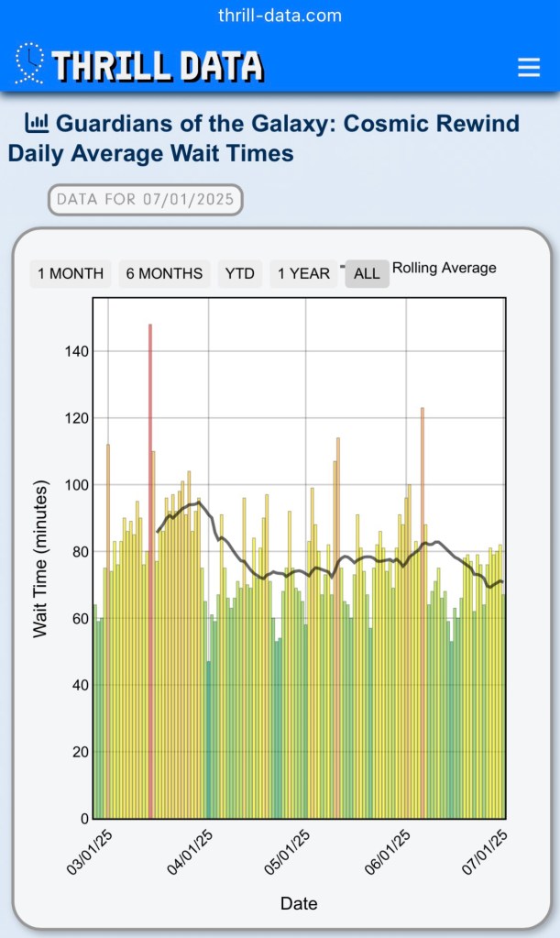Image resolution: width=560 pixels, height=938 pixels.
Task: Click the THRILL DATA wordmark
Action: click(x=157, y=66)
